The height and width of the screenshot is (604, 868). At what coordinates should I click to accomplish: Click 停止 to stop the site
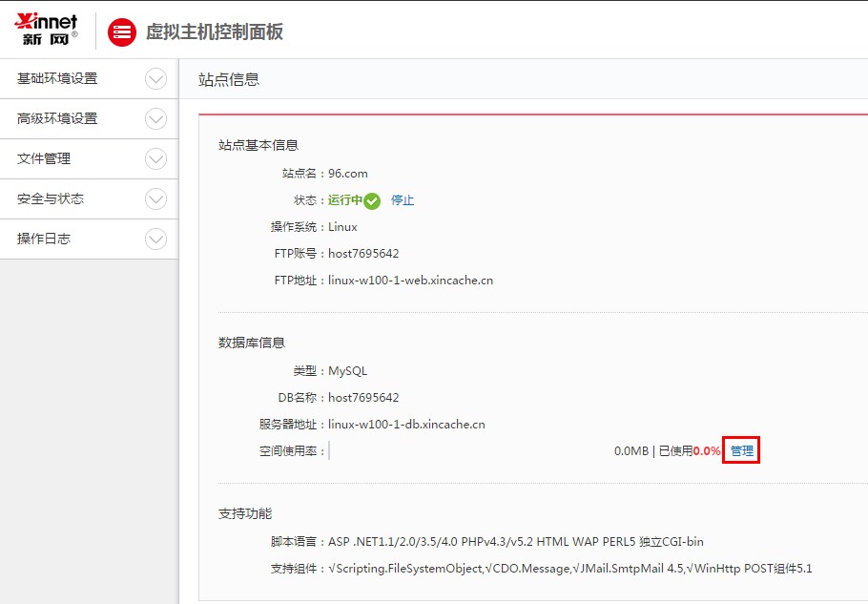click(x=403, y=200)
